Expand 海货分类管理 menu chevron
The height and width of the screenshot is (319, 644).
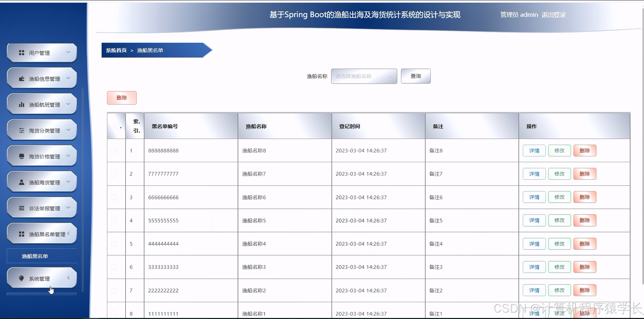click(x=69, y=130)
